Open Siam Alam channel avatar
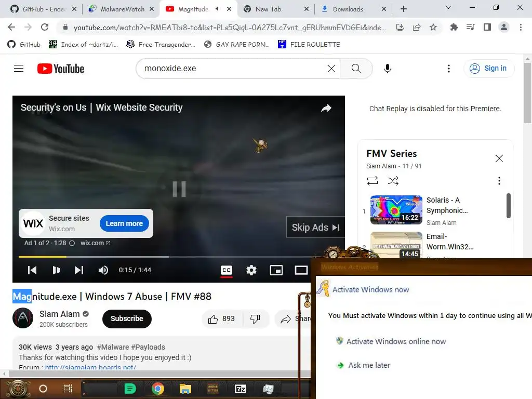This screenshot has height=399, width=532. [23, 318]
